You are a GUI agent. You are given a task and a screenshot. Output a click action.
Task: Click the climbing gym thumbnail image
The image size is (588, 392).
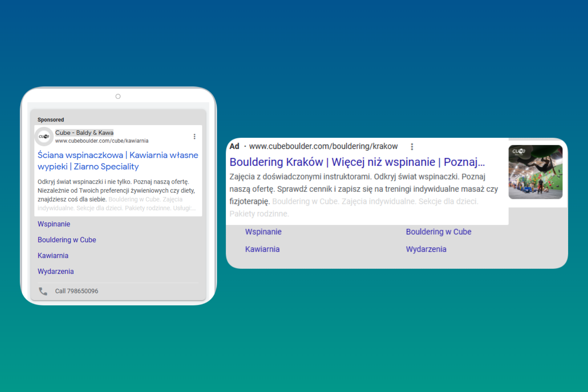[x=535, y=172]
